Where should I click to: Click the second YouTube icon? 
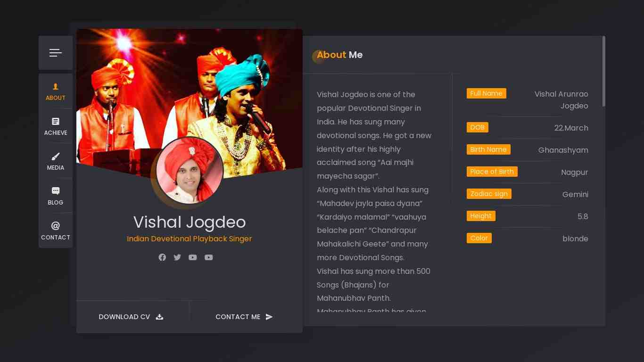pos(209,257)
